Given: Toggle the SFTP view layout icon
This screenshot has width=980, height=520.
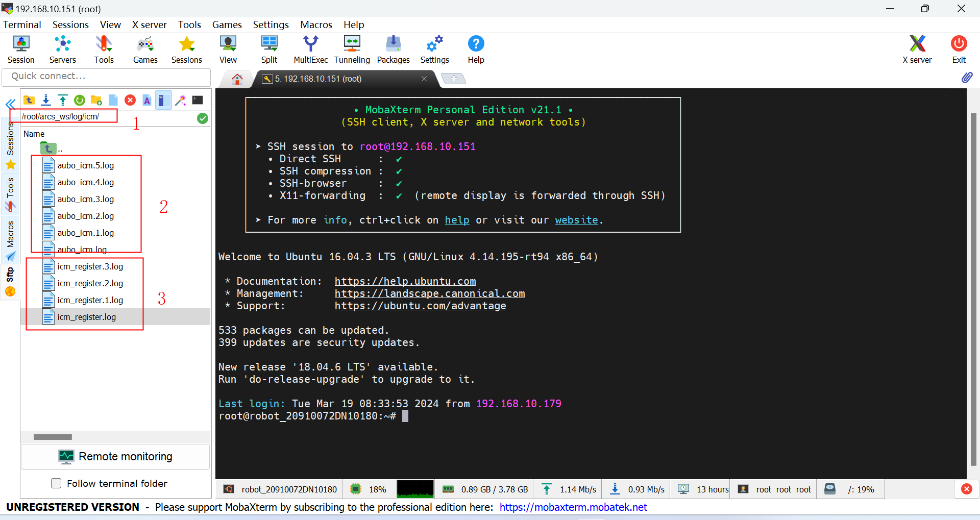Looking at the screenshot, I should (163, 100).
